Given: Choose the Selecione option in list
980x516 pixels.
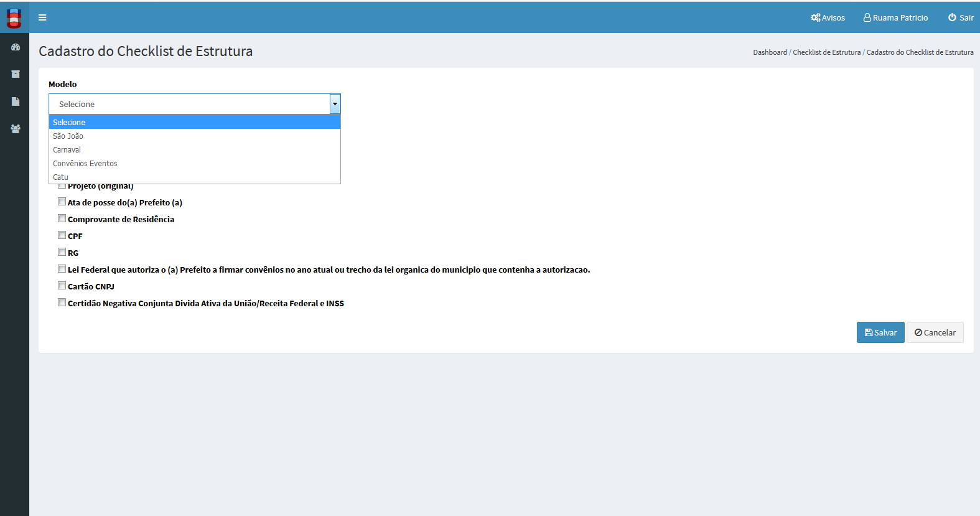Looking at the screenshot, I should tap(195, 122).
